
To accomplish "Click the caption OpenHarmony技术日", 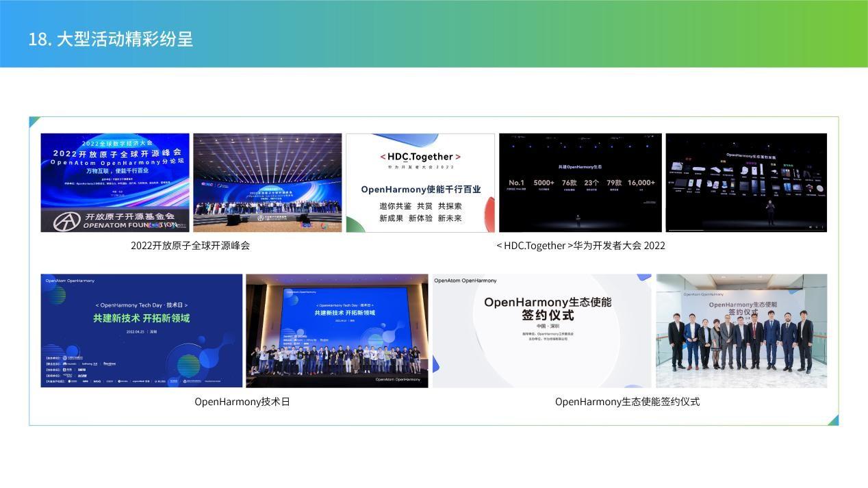I will pyautogui.click(x=242, y=402).
